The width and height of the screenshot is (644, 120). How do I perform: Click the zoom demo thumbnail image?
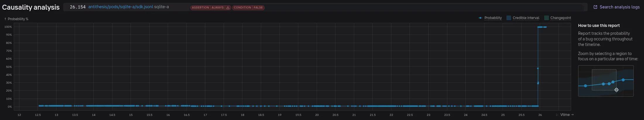point(606,81)
